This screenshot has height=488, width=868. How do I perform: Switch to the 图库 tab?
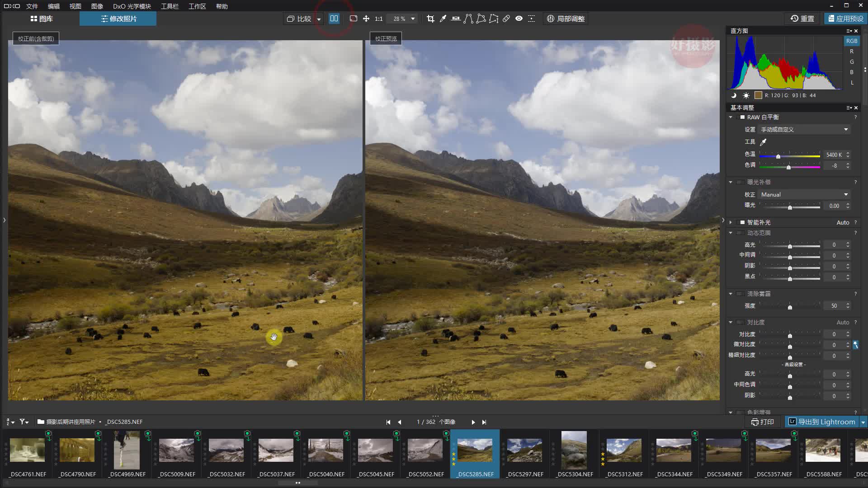45,19
